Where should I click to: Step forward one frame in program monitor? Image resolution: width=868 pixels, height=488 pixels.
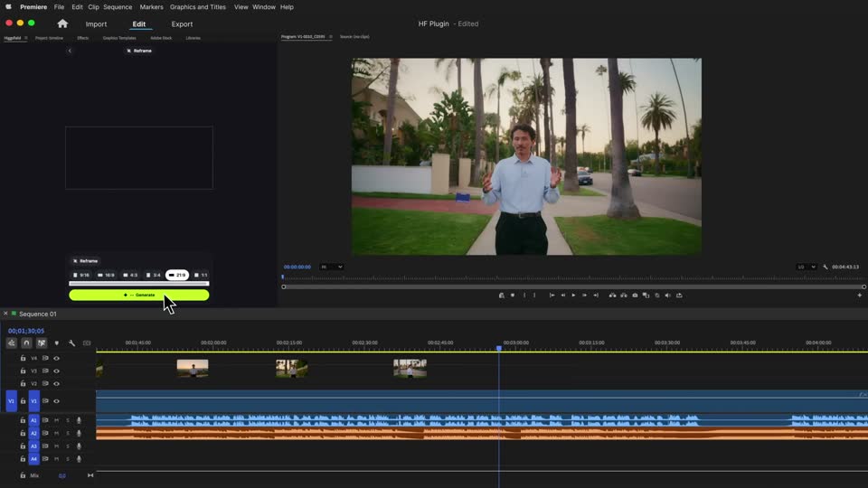coord(585,296)
